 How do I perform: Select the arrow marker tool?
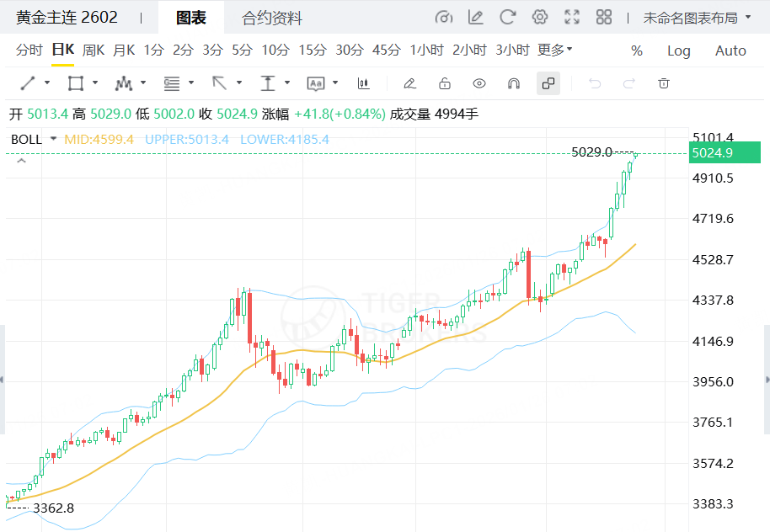[x=220, y=83]
